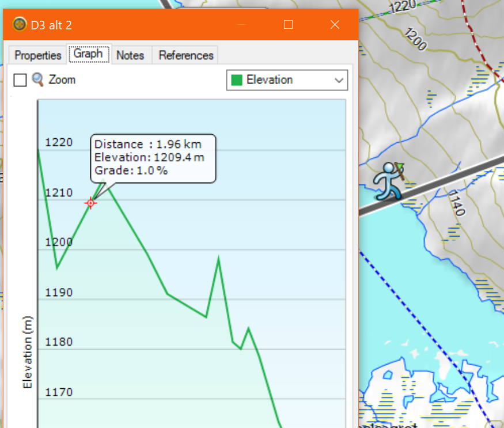Select the Graph tab
This screenshot has width=504, height=428.
click(88, 54)
